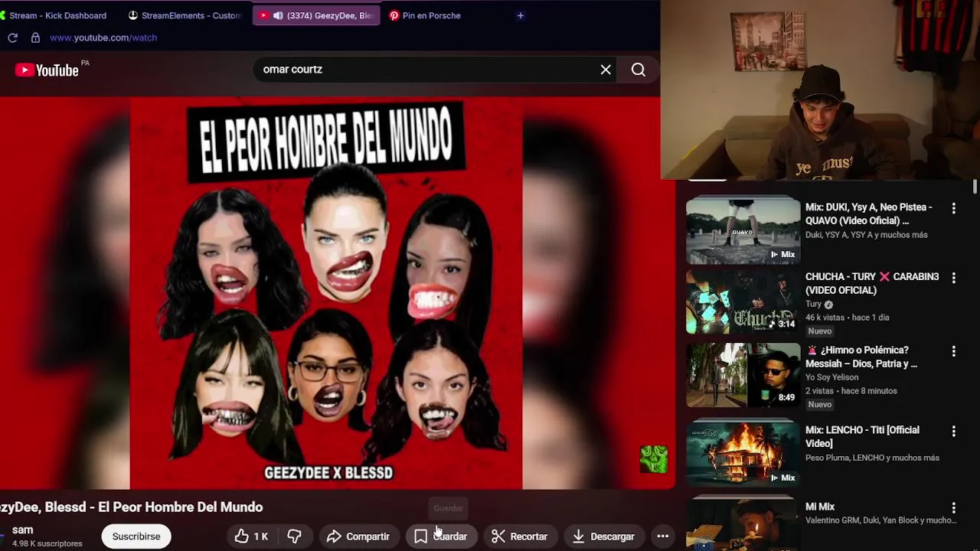Click the video title El Peor Hombre Del Mundo

(x=132, y=507)
